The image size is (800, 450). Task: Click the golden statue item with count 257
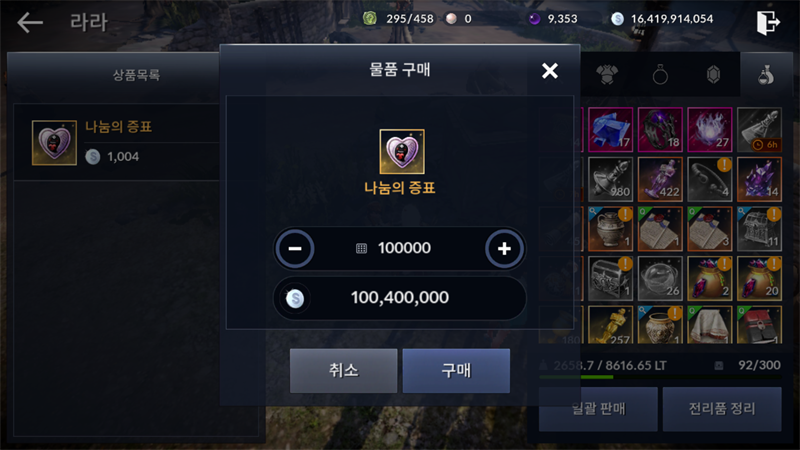click(x=611, y=325)
